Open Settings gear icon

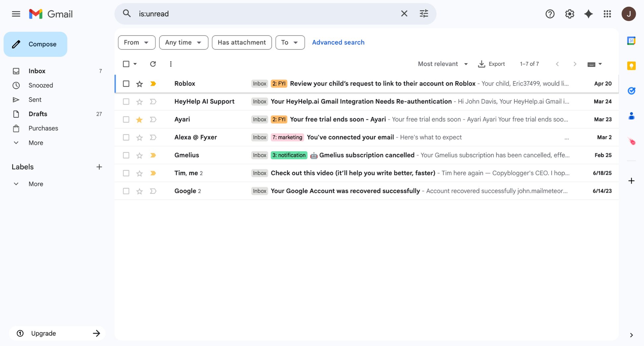pos(569,14)
